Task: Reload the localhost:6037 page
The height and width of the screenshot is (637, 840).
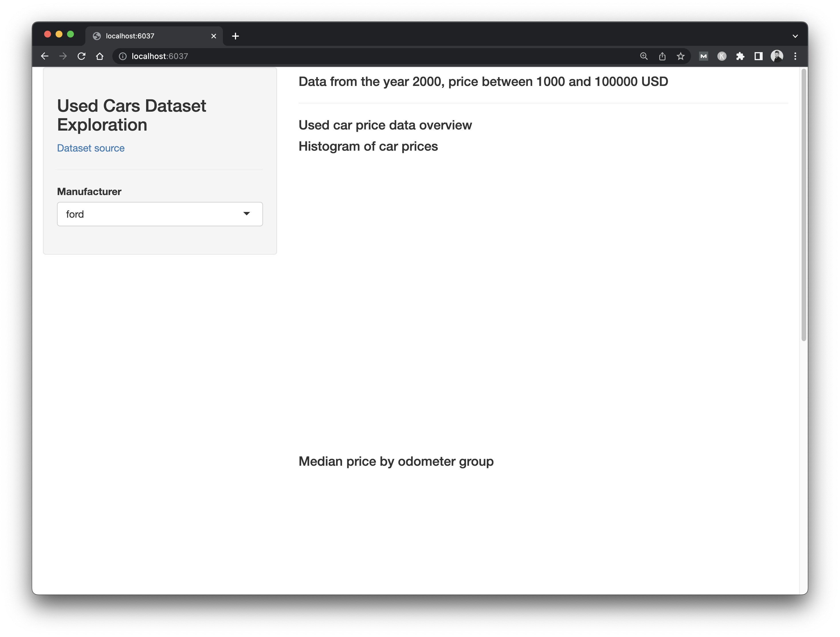Action: 81,56
